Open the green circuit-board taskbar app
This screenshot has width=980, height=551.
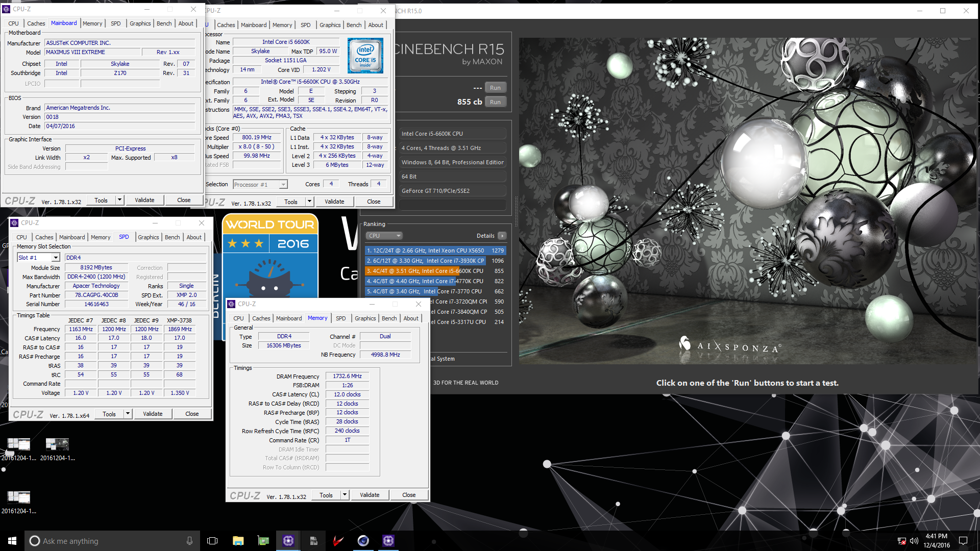263,541
